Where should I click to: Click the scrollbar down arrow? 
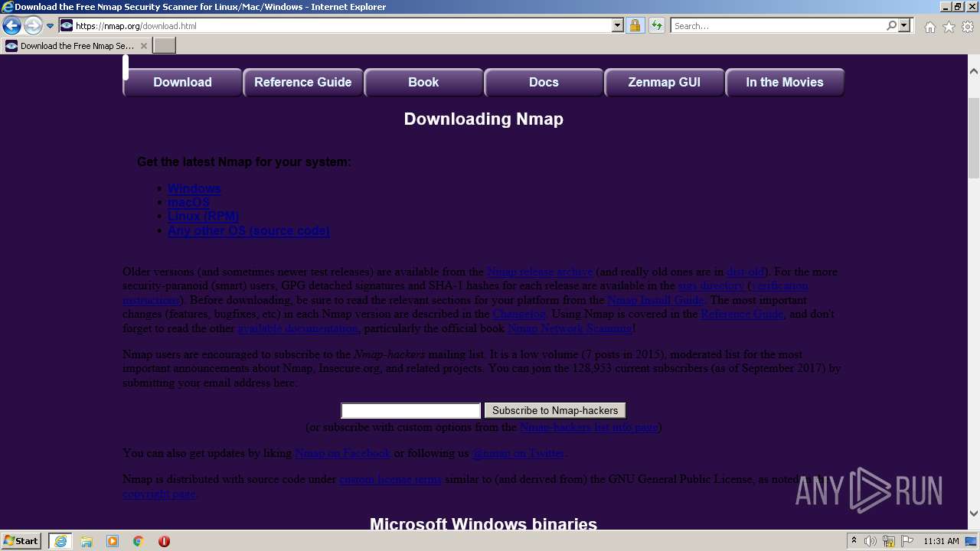point(973,514)
